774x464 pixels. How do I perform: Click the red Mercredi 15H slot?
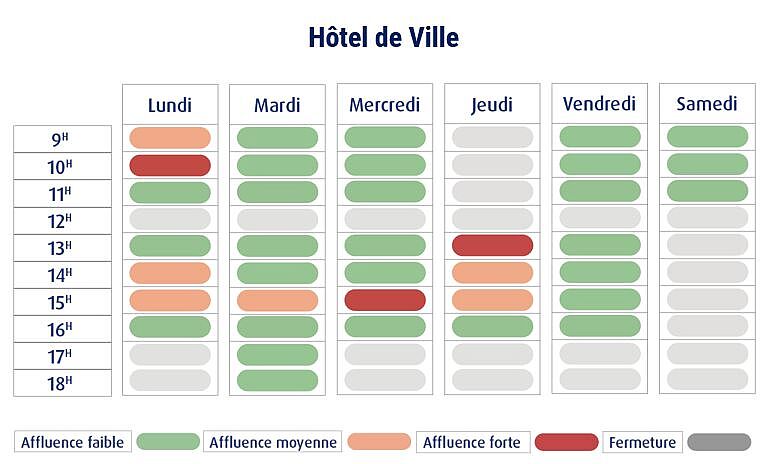pos(385,300)
